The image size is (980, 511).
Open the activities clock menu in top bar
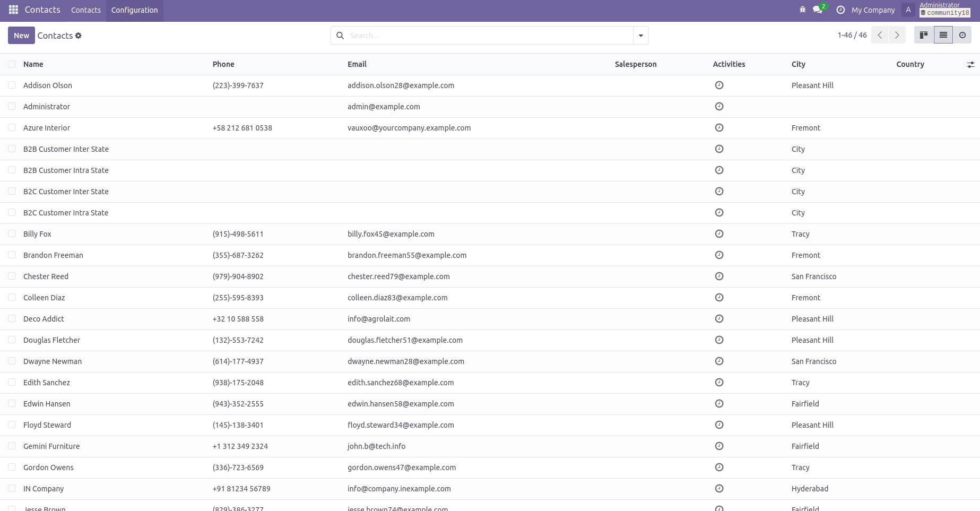point(840,10)
